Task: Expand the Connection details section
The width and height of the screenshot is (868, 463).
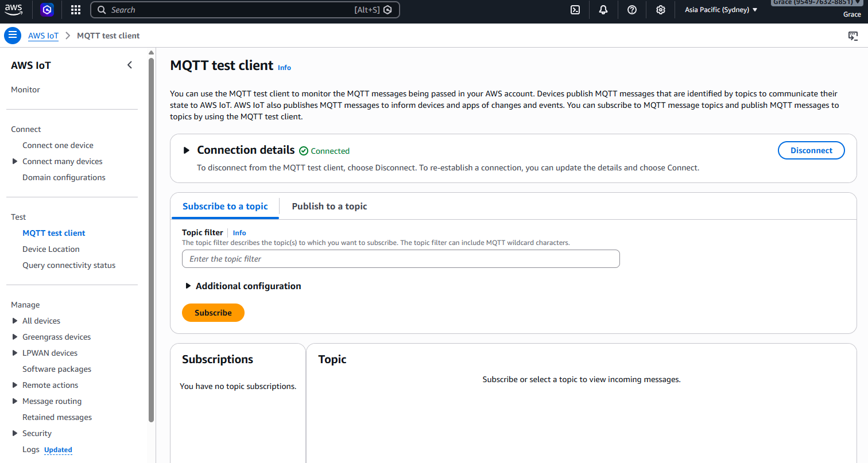Action: point(187,150)
